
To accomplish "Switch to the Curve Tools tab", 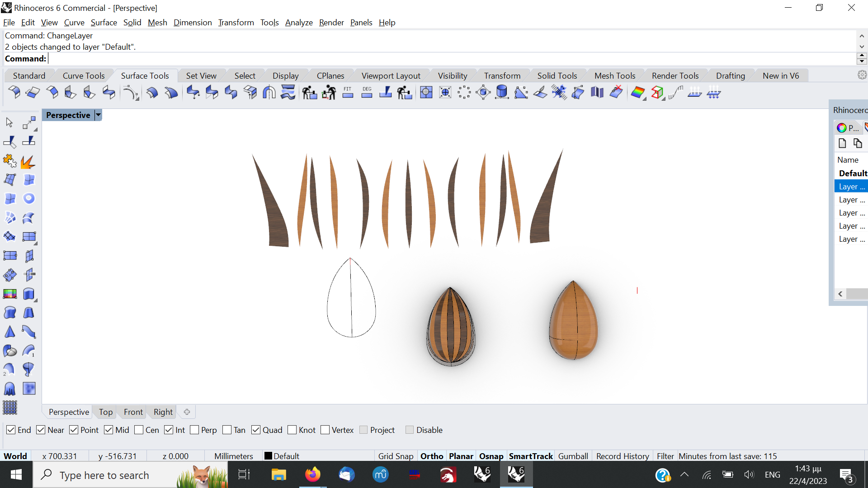I will pos(84,75).
